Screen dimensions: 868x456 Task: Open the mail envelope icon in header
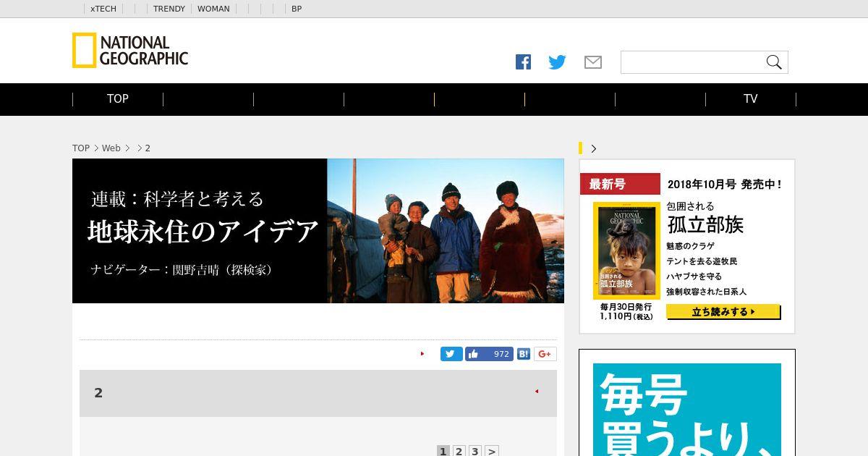[593, 62]
